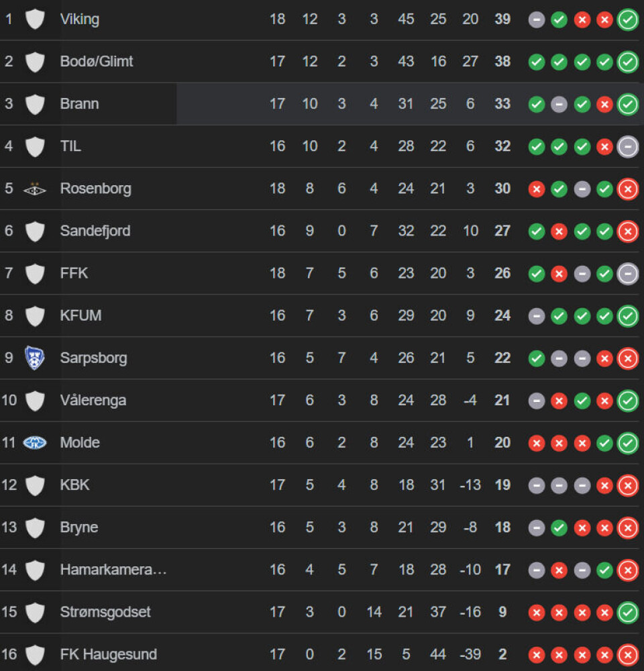Viewport: 644px width, 671px height.
Task: Click the Molde blue oval logo
Action: click(x=35, y=442)
